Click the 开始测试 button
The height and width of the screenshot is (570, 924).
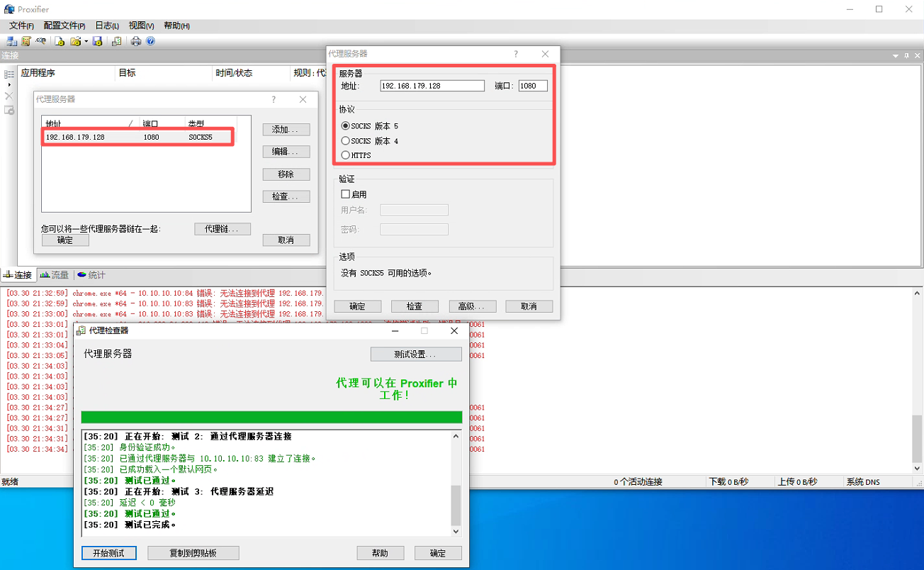108,553
